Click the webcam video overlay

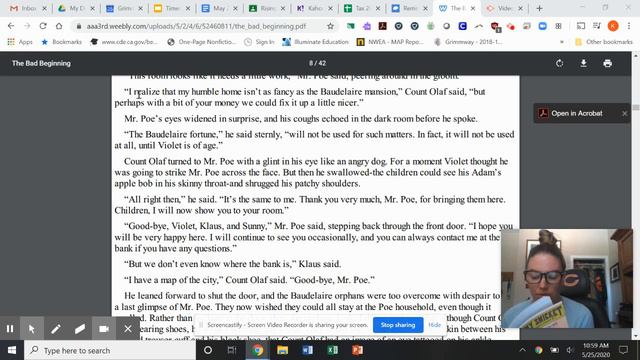[567, 278]
